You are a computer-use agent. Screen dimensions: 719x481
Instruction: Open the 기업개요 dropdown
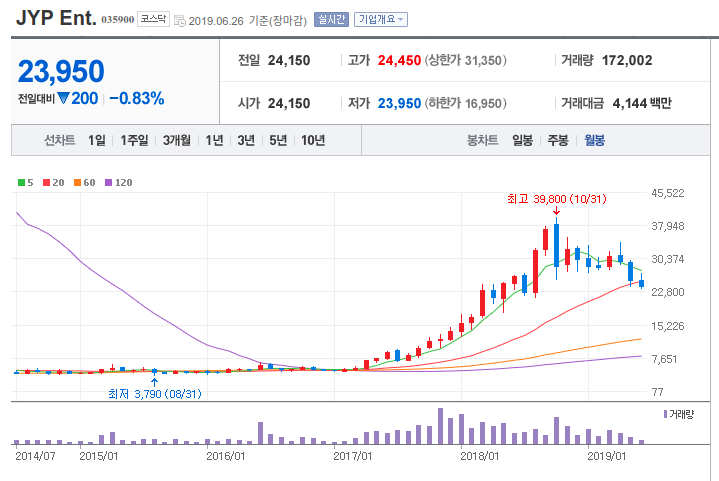(x=381, y=20)
